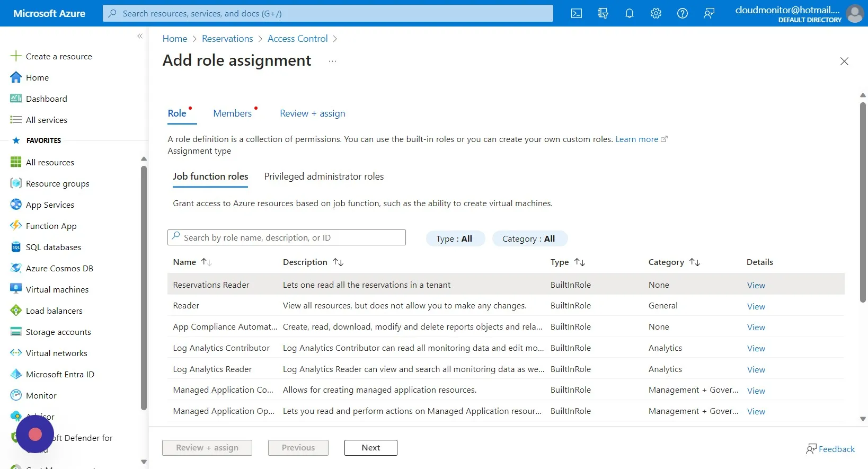The height and width of the screenshot is (469, 868).
Task: Click the Storage accounts icon
Action: pos(16,332)
